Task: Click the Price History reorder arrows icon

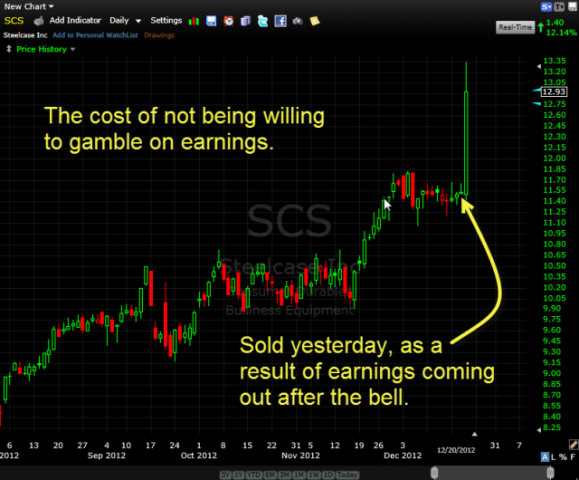Action: 9,49
